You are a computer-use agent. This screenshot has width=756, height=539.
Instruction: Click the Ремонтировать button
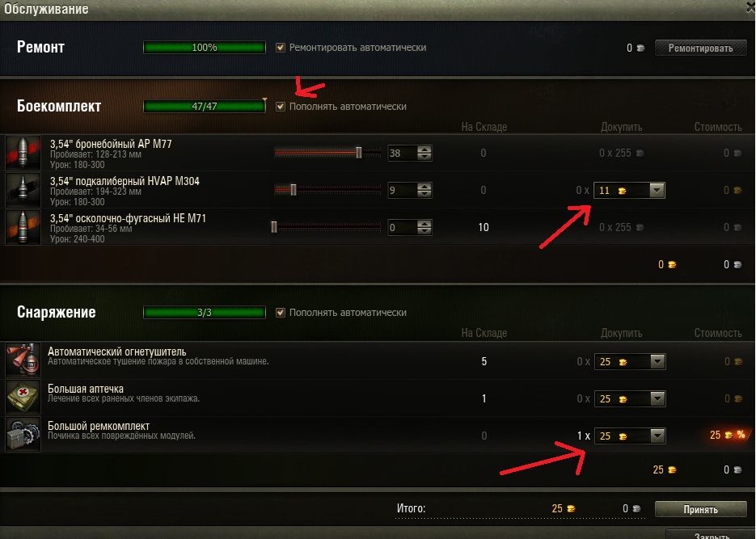point(700,48)
